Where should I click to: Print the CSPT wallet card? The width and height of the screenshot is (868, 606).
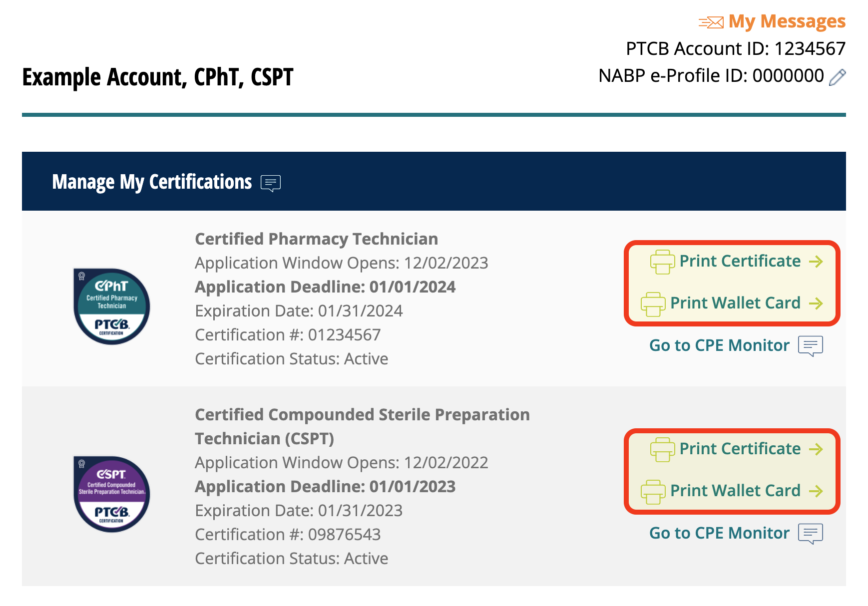[735, 491]
